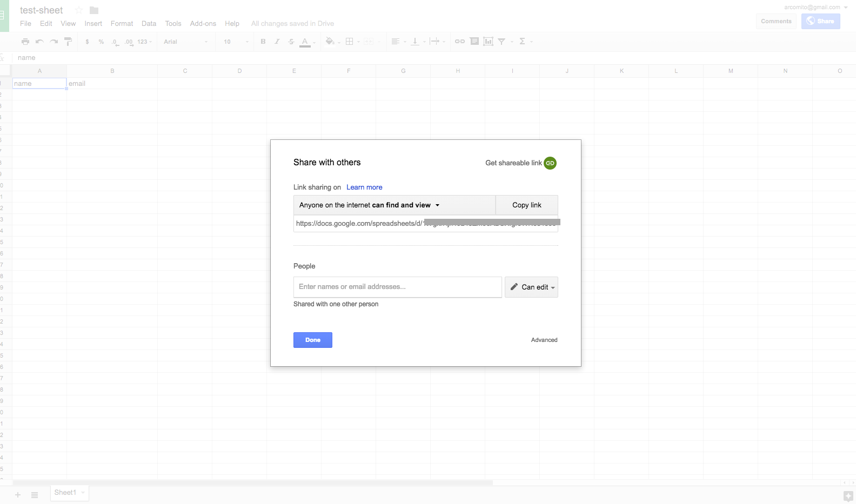Select the paint format roller icon
Image resolution: width=856 pixels, height=504 pixels.
pyautogui.click(x=68, y=42)
